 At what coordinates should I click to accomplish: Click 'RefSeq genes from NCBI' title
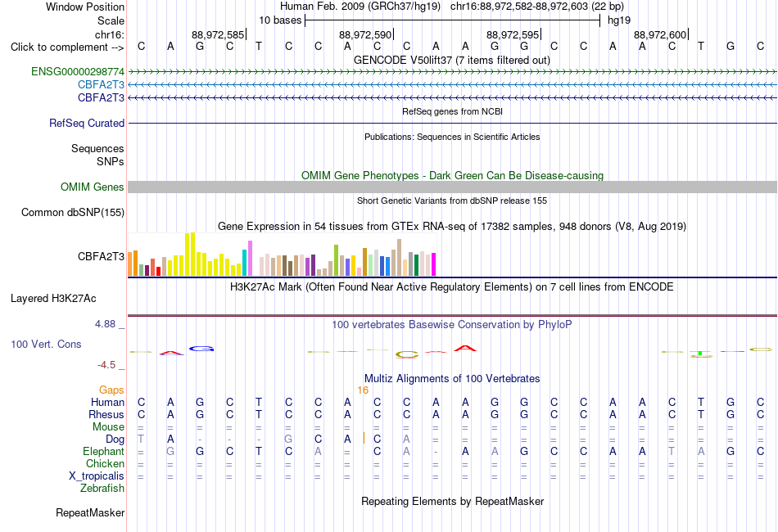click(x=452, y=111)
